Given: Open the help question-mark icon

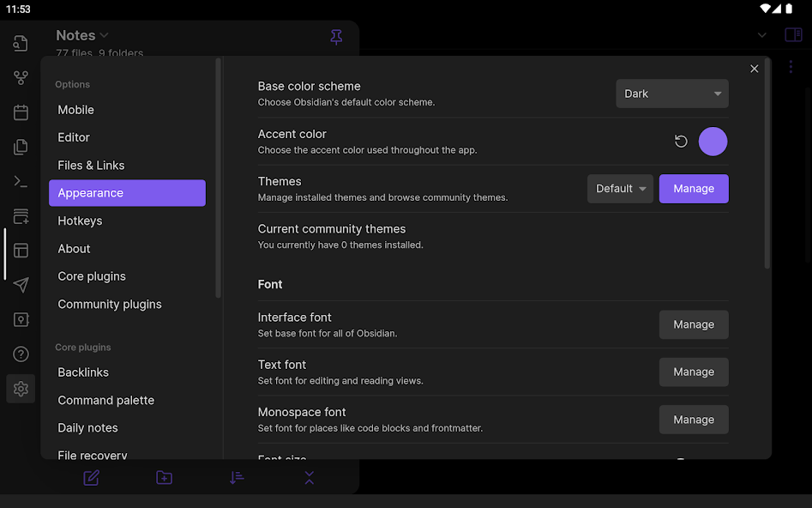Looking at the screenshot, I should click(21, 354).
